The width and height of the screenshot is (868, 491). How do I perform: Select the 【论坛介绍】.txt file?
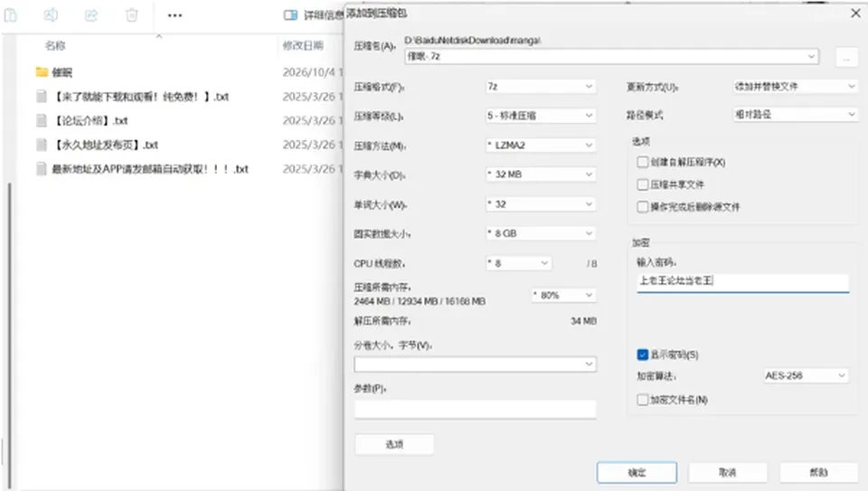(90, 120)
